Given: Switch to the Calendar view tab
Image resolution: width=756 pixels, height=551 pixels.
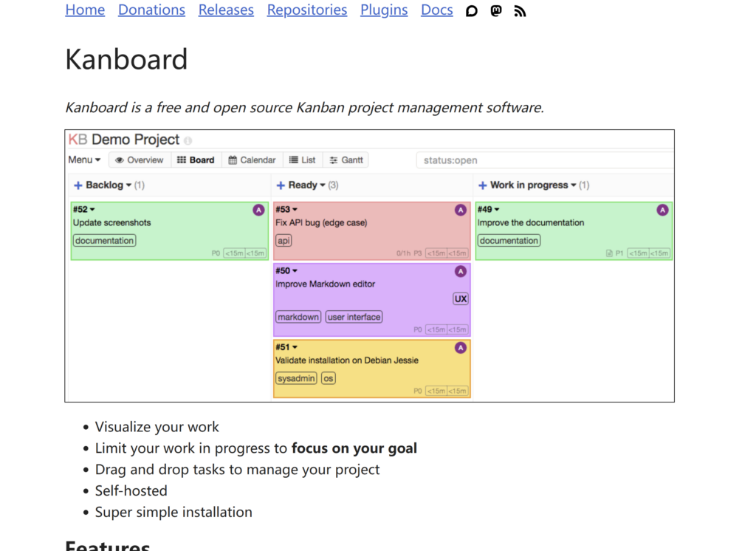Looking at the screenshot, I should pyautogui.click(x=252, y=160).
